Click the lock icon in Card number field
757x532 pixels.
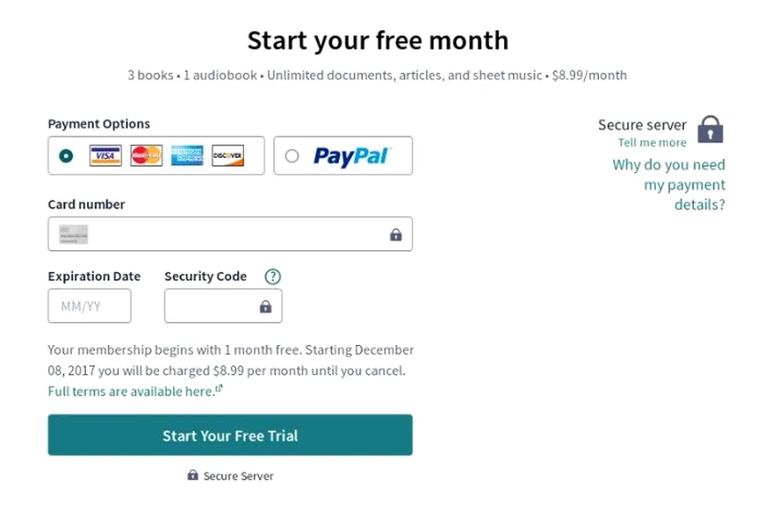396,235
